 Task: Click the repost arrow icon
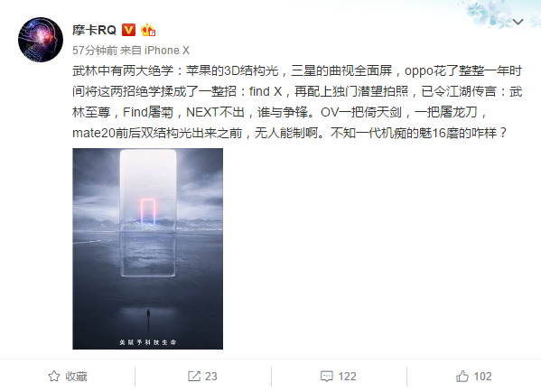point(194,376)
